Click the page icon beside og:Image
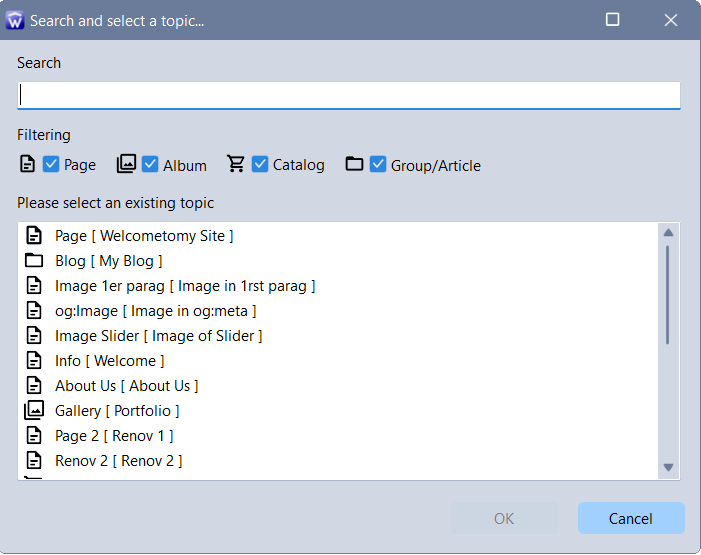 pos(34,311)
